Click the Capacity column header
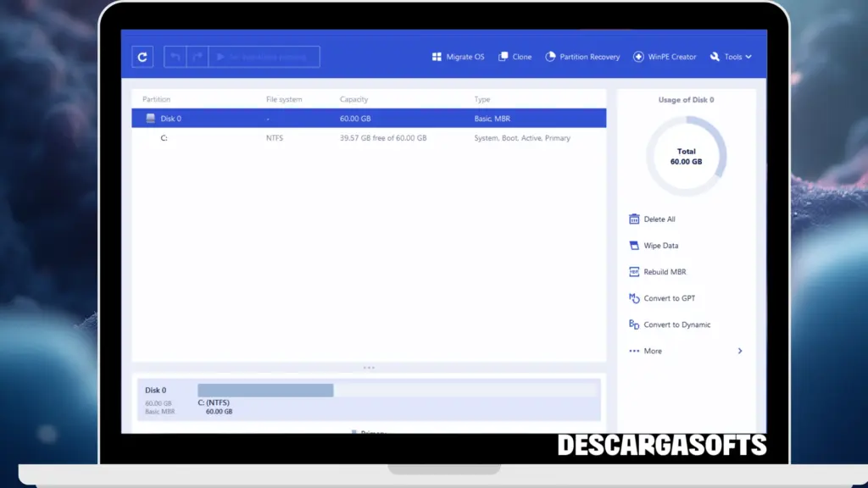The height and width of the screenshot is (488, 868). pyautogui.click(x=354, y=99)
